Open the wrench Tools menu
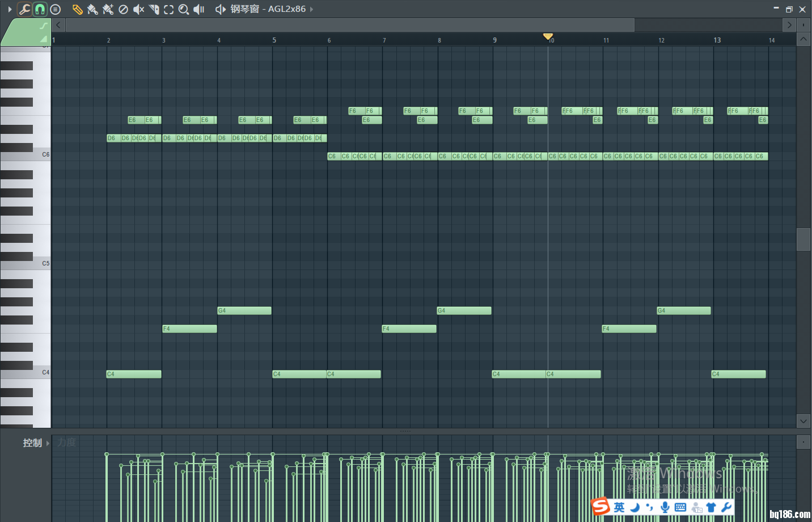Viewport: 812px width, 522px height. (x=24, y=9)
